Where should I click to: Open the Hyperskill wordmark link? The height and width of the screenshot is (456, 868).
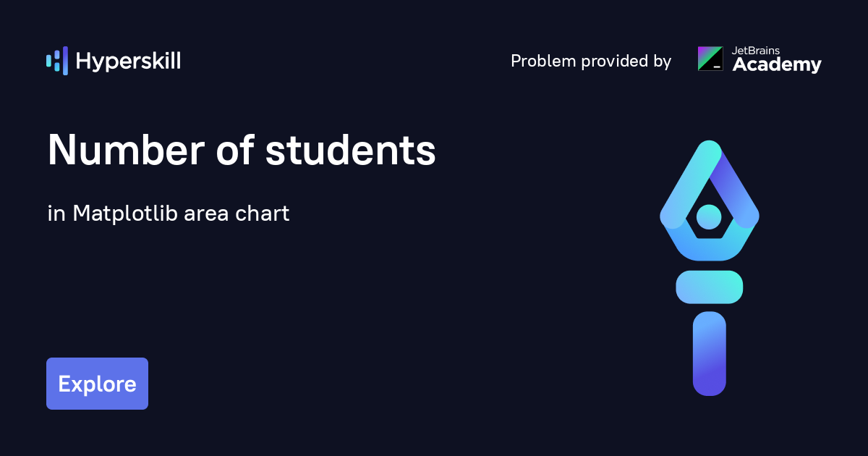click(x=128, y=61)
